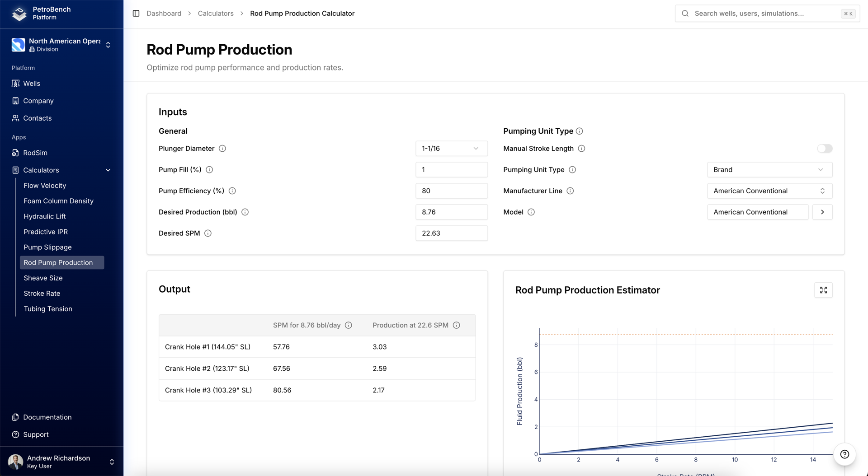Expand the Rod Pump Production Estimator fullscreen
This screenshot has width=868, height=476.
click(823, 290)
